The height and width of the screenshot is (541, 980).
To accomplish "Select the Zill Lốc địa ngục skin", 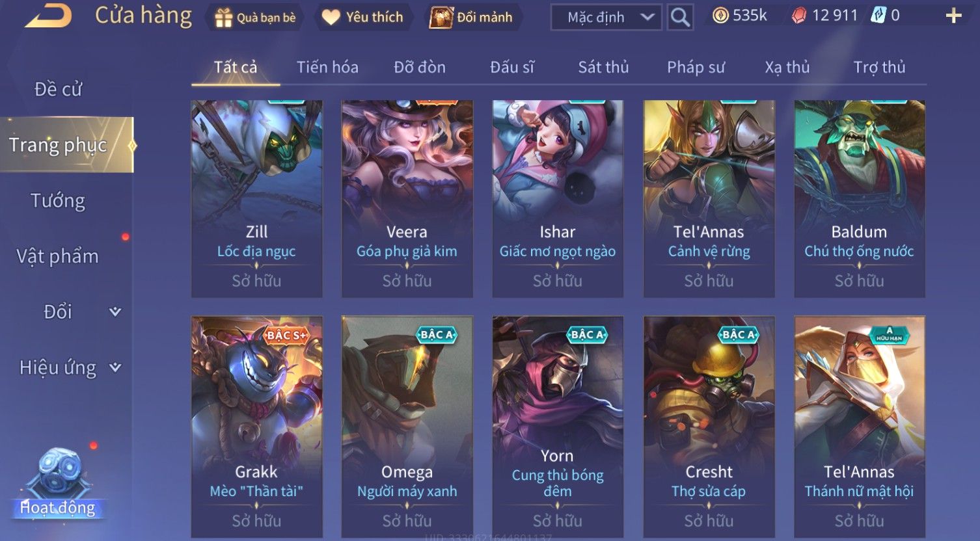I will [x=256, y=198].
